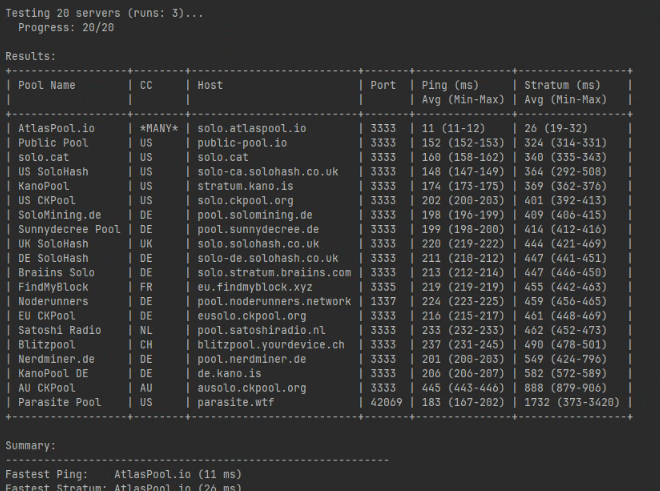Click the NL country code cell
Viewport: 660px width, 491px height.
(x=146, y=330)
